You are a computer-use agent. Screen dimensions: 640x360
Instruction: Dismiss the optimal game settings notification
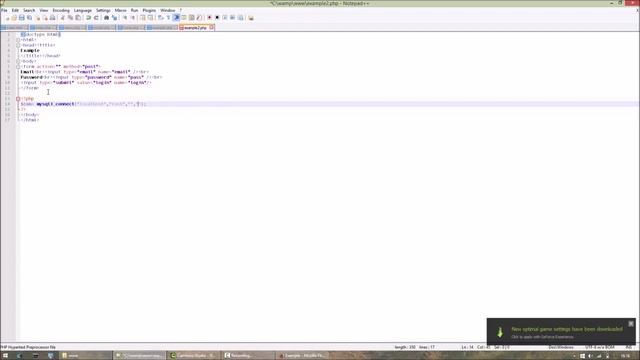coord(631,324)
